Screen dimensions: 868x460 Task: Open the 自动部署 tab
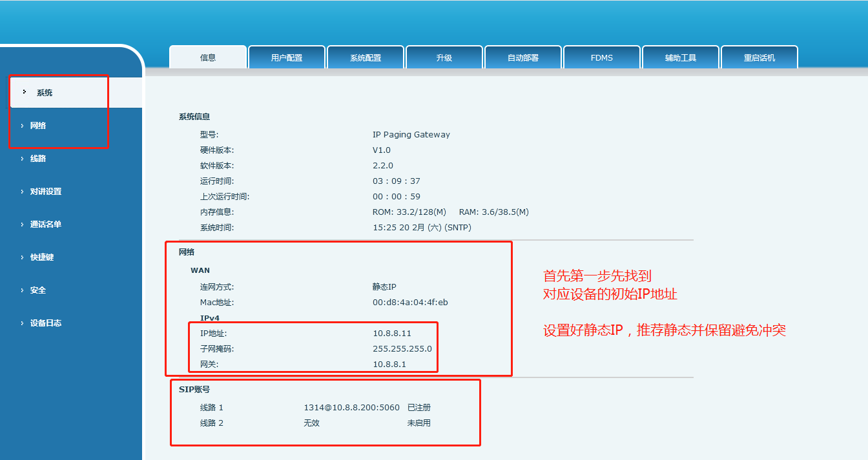523,57
